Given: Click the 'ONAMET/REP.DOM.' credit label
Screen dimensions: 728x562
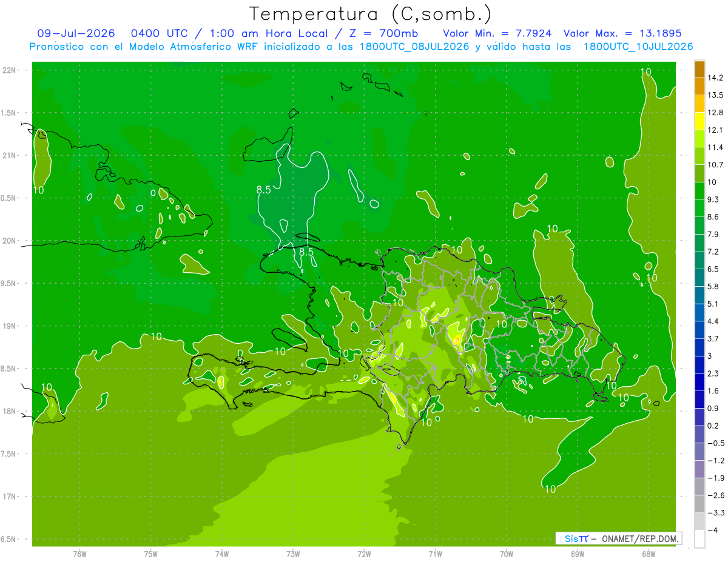Looking at the screenshot, I should 640,538.
